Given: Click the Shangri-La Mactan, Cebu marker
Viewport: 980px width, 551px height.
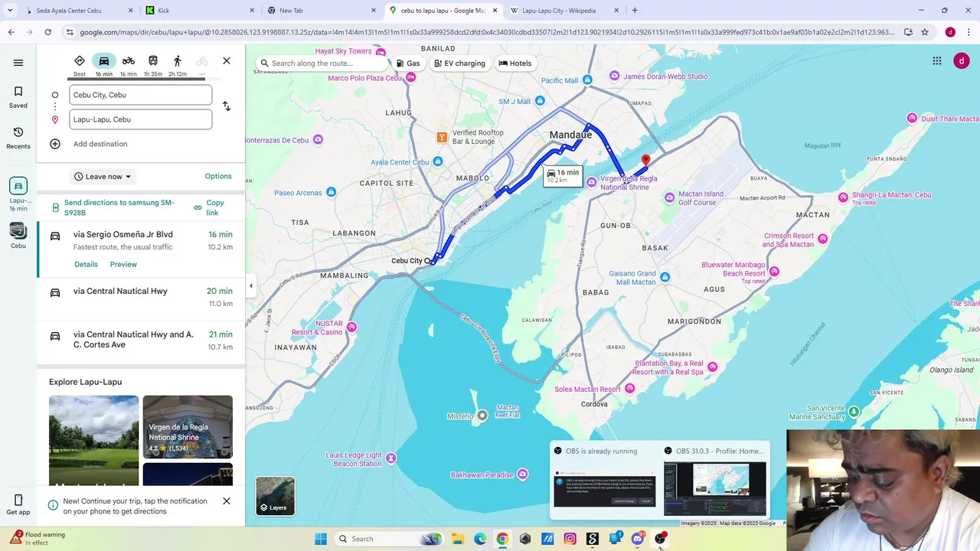Looking at the screenshot, I should (x=843, y=197).
